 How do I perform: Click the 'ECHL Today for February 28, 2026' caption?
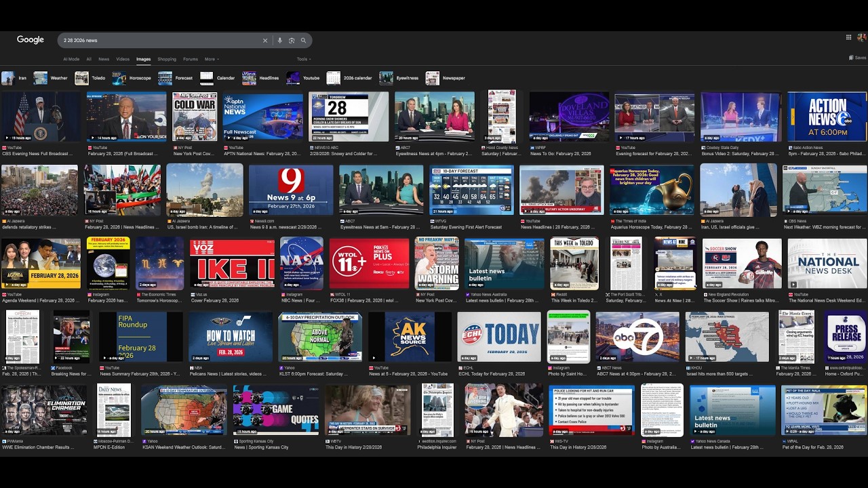pos(491,373)
